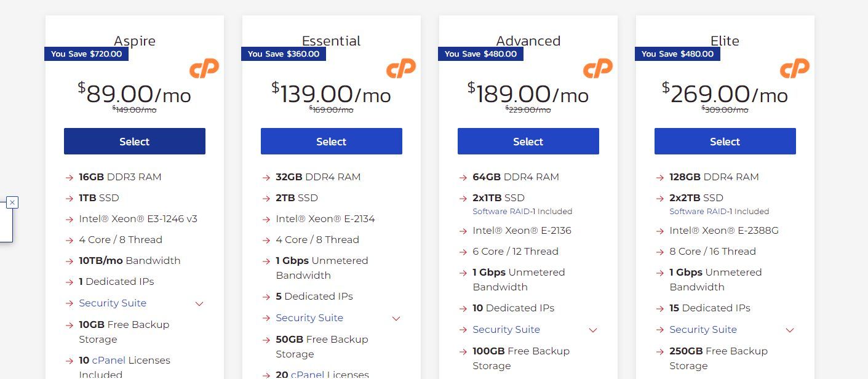Expand Security Suite chevron in Elite plan
This screenshot has width=868, height=379.
click(790, 330)
